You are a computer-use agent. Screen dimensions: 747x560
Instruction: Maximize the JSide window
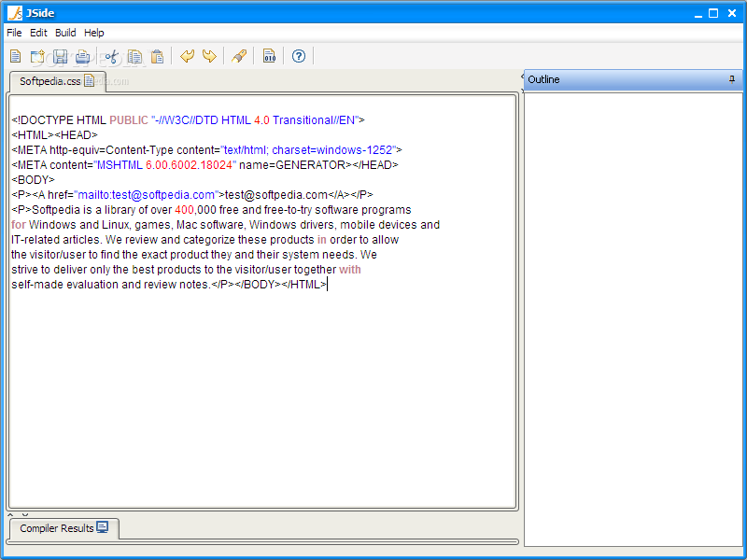point(713,13)
